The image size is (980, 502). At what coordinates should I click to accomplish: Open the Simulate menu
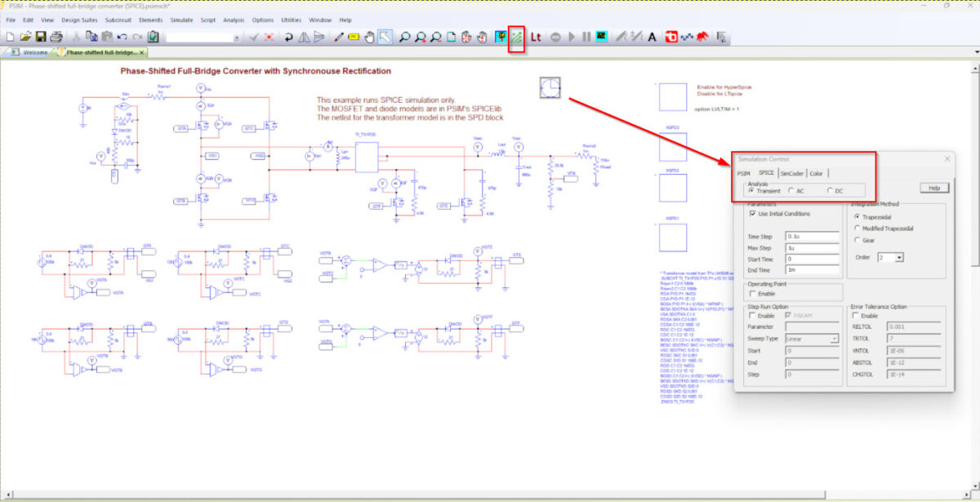coord(181,20)
